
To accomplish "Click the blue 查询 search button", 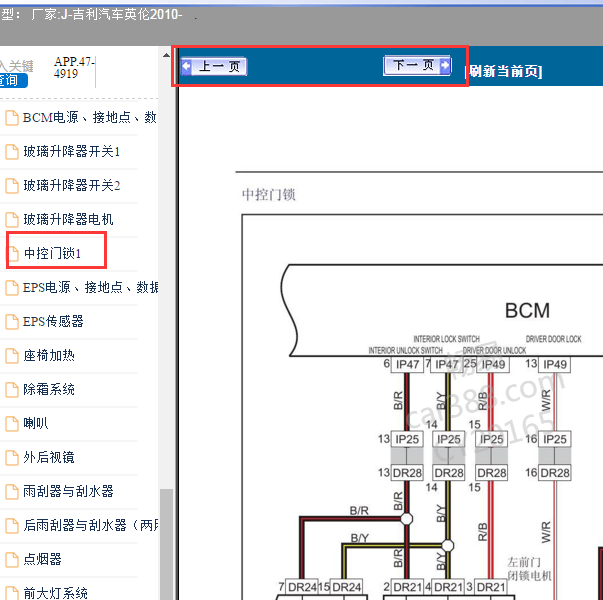I will [13, 80].
